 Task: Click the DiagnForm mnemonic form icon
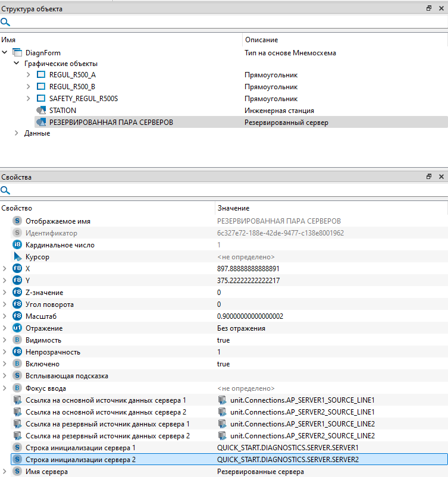[17, 53]
